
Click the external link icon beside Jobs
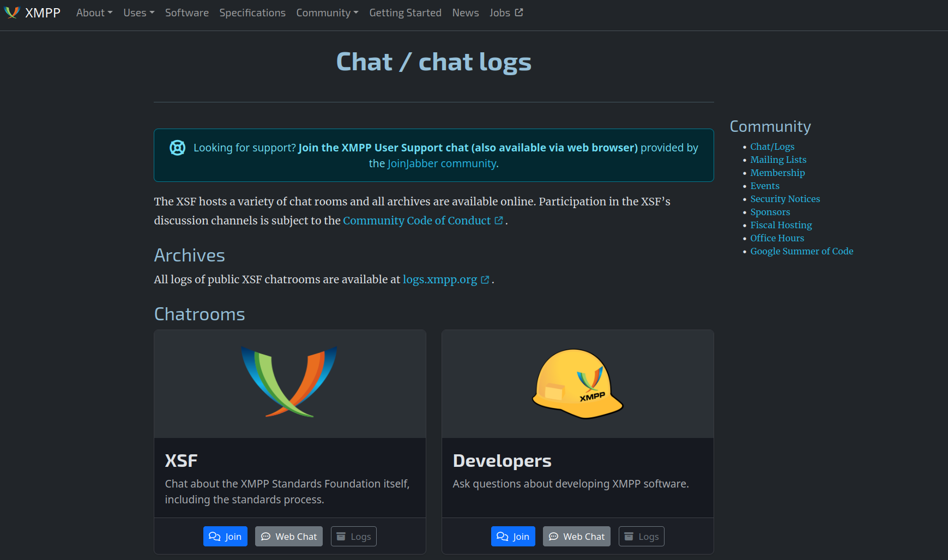(519, 12)
